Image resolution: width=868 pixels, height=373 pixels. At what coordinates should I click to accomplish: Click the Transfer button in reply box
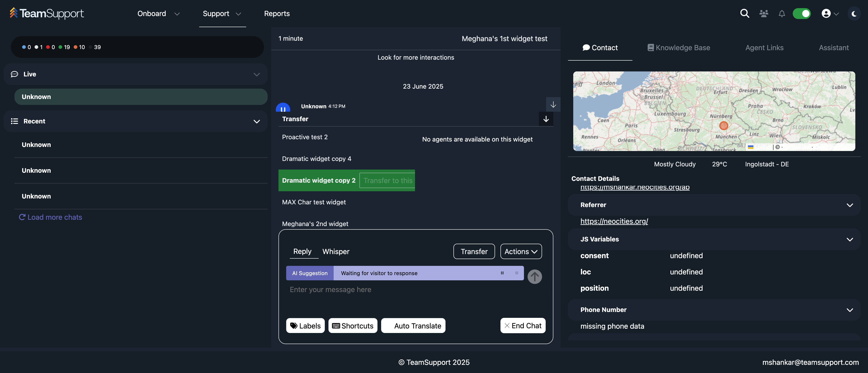[x=474, y=251]
